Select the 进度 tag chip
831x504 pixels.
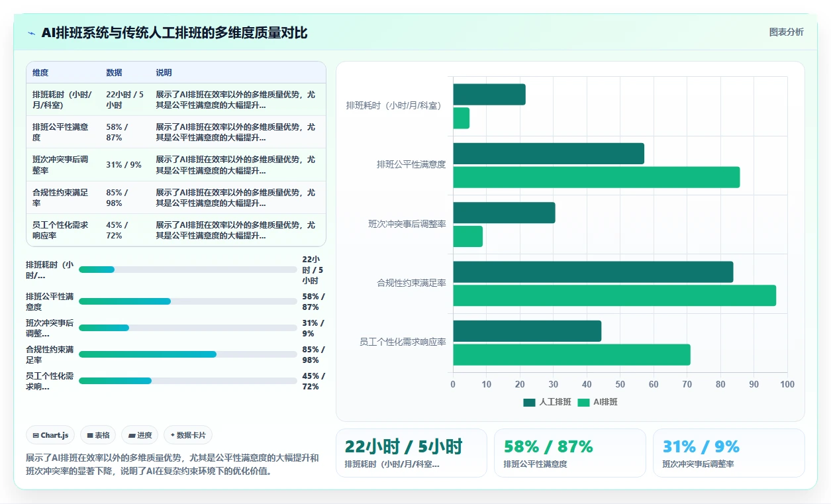coord(140,435)
